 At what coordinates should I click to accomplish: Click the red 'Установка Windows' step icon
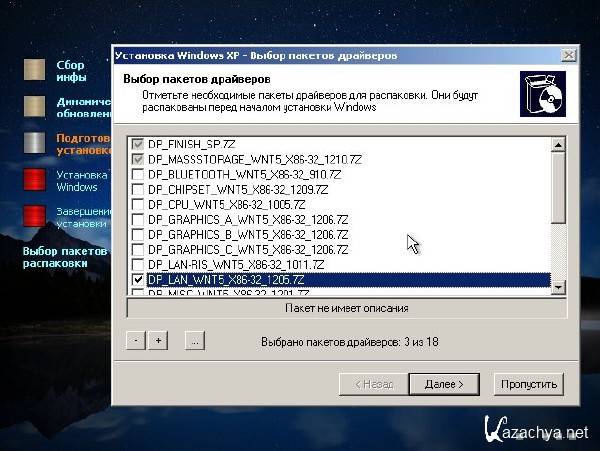(x=36, y=180)
